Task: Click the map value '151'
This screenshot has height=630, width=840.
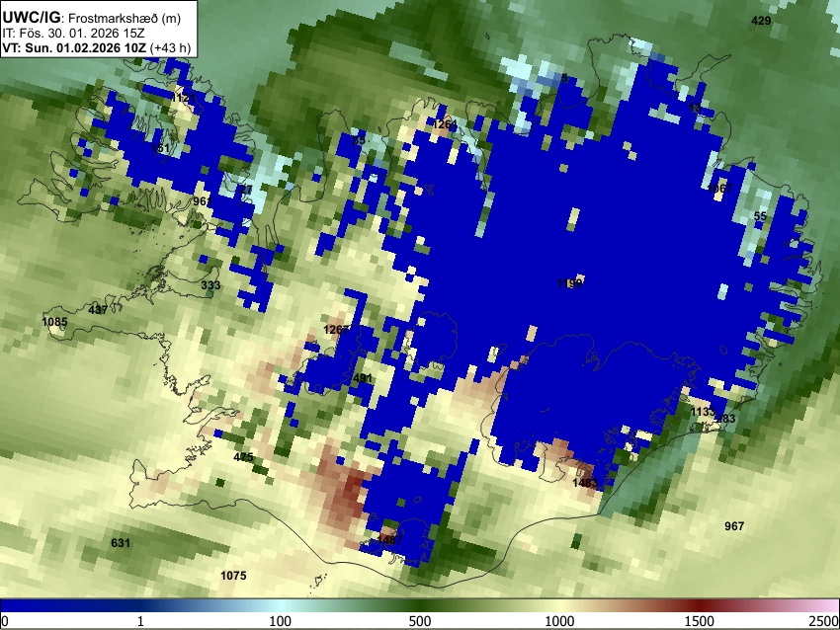Action: point(160,148)
